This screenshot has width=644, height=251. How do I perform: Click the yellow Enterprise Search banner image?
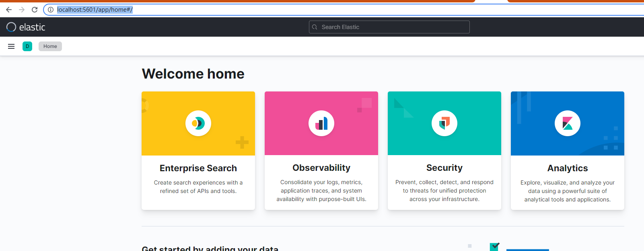[198, 123]
